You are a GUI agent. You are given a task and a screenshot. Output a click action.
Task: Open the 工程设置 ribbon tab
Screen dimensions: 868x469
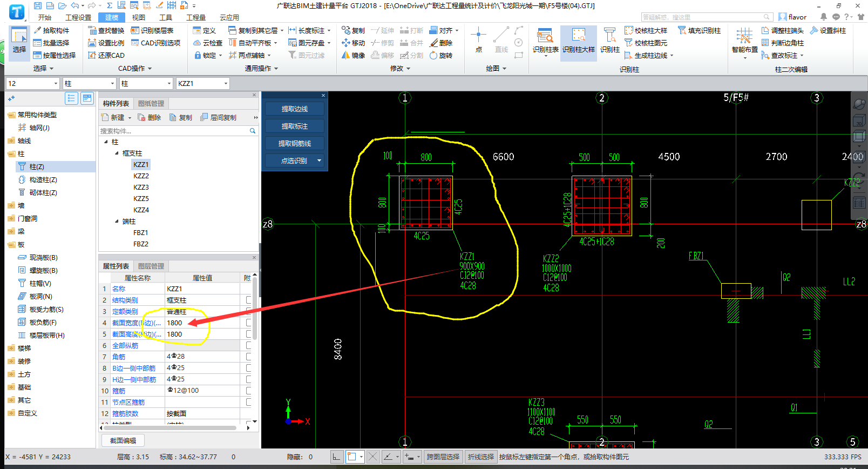coord(78,17)
